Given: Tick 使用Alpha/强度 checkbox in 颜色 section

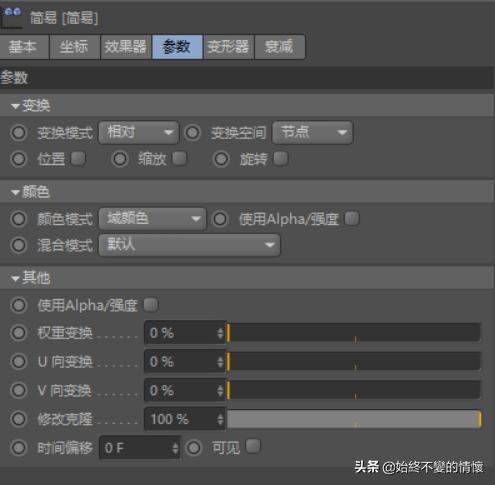Looking at the screenshot, I should (352, 219).
